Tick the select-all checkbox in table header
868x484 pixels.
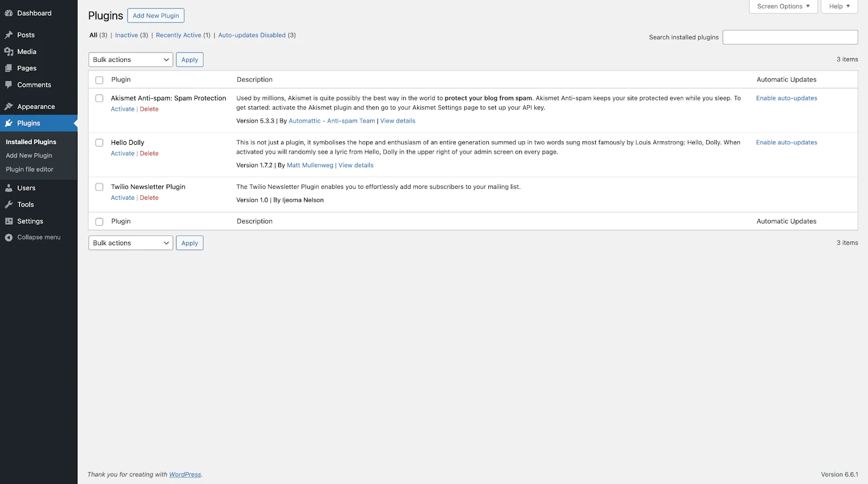tap(99, 80)
